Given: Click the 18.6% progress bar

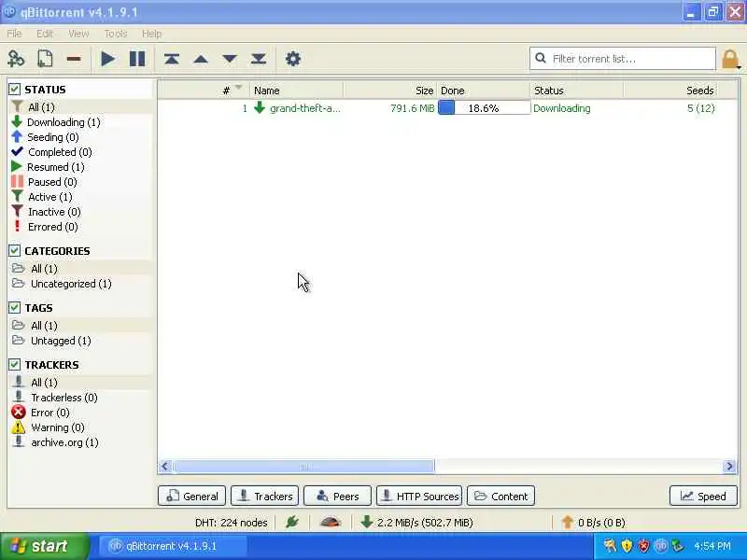Looking at the screenshot, I should 484,107.
